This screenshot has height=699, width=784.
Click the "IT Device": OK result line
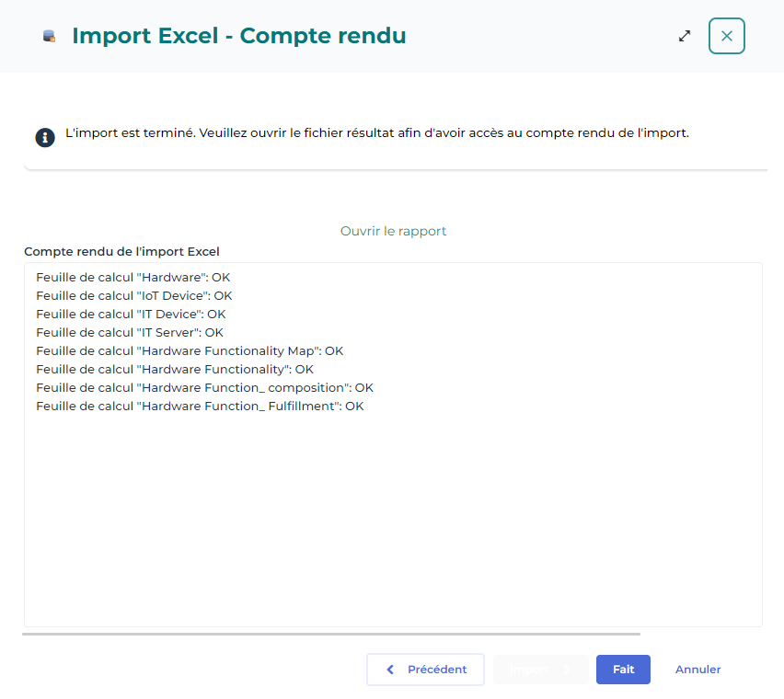[131, 314]
